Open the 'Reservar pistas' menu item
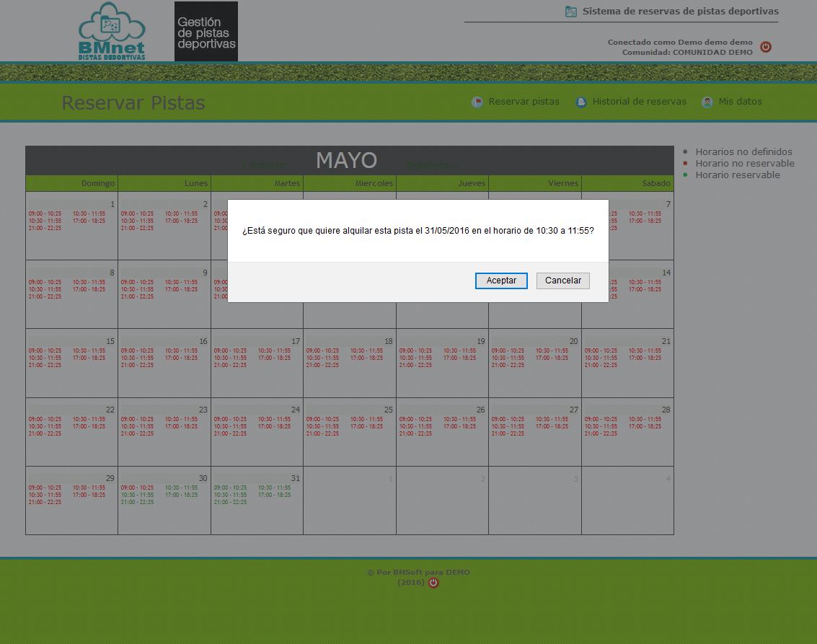 tap(524, 102)
